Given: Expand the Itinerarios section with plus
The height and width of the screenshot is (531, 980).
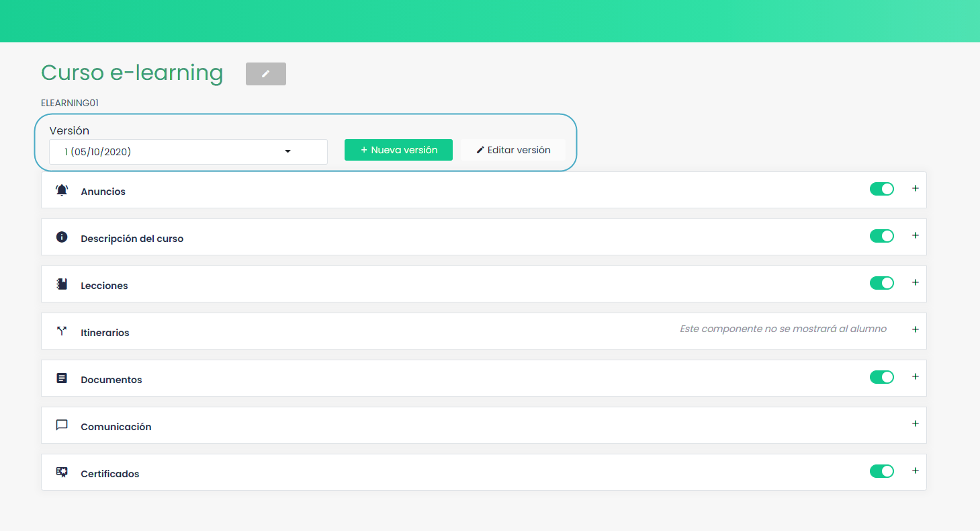Looking at the screenshot, I should pyautogui.click(x=915, y=329).
